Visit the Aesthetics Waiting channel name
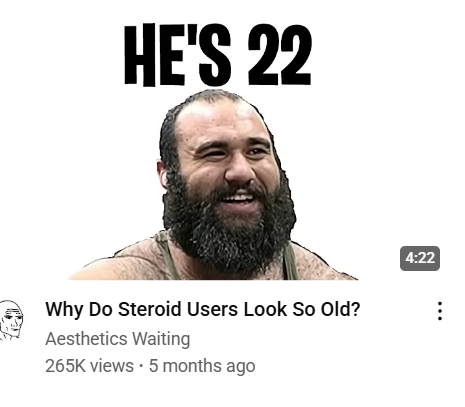The image size is (465, 407). [x=118, y=339]
